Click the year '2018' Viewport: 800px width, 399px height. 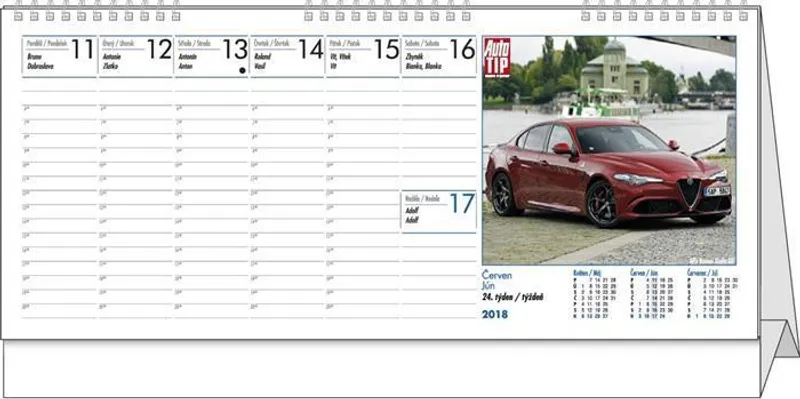pyautogui.click(x=495, y=314)
